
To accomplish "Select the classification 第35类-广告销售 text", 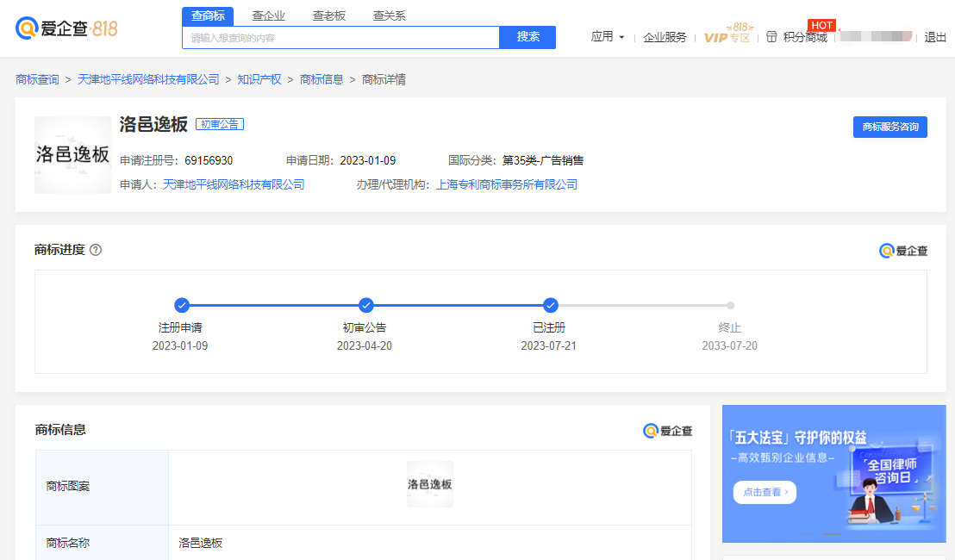I will [543, 161].
